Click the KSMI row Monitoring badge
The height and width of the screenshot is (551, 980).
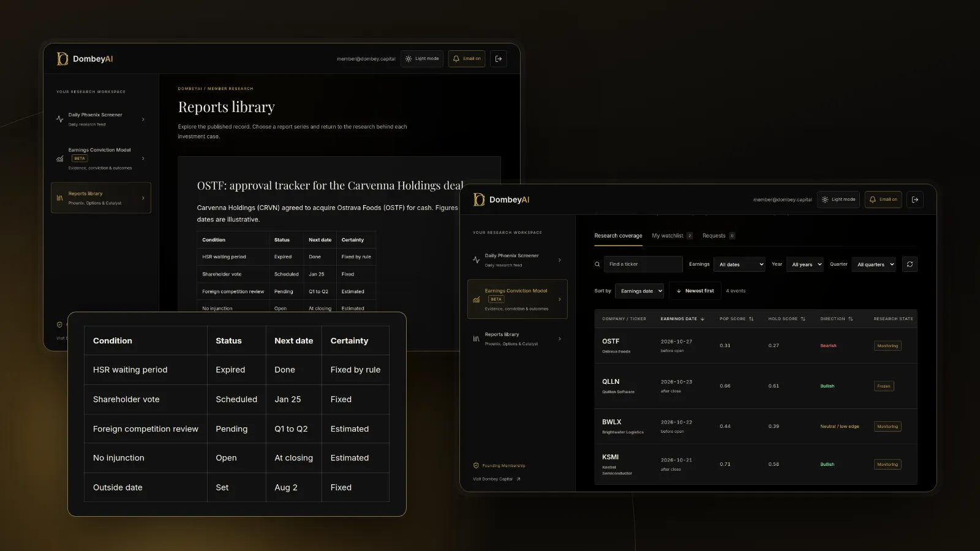[x=888, y=465]
